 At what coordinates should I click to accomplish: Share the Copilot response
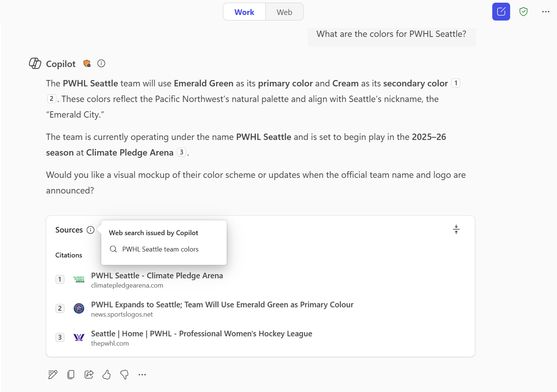89,374
